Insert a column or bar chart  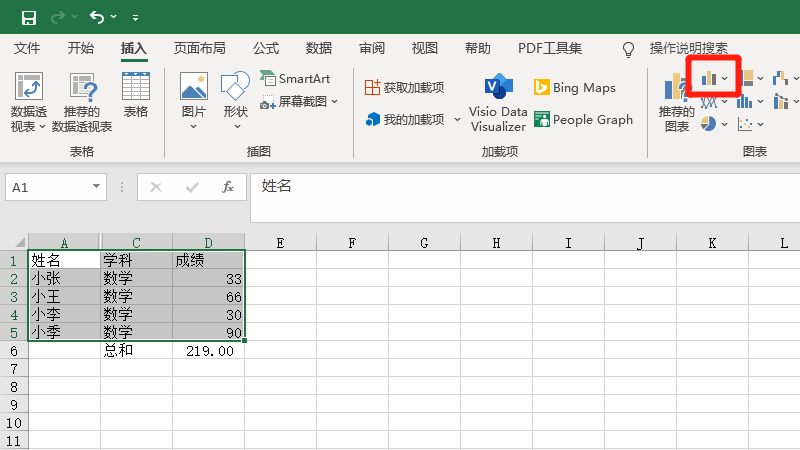(x=710, y=78)
